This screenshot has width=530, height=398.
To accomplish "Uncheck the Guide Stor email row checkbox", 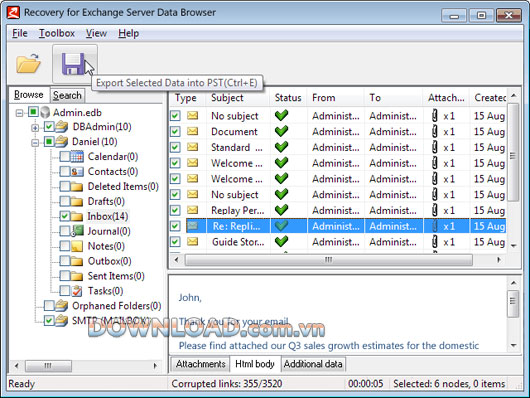I will click(x=175, y=242).
